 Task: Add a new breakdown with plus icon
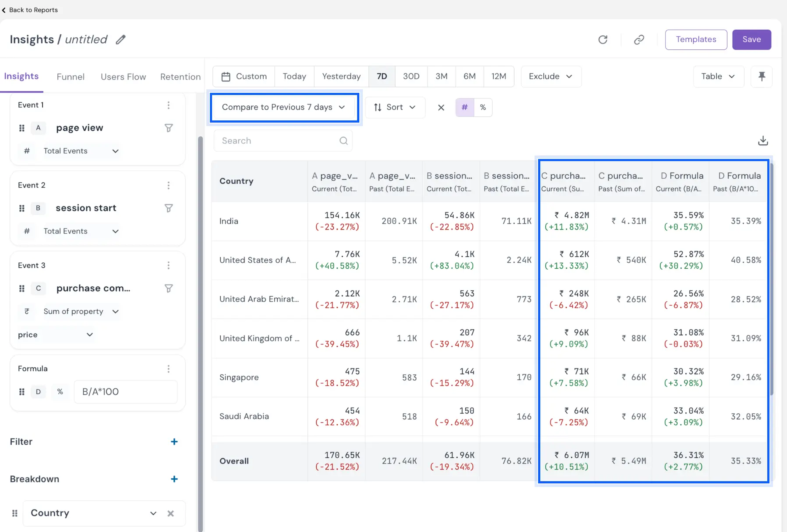click(x=174, y=479)
